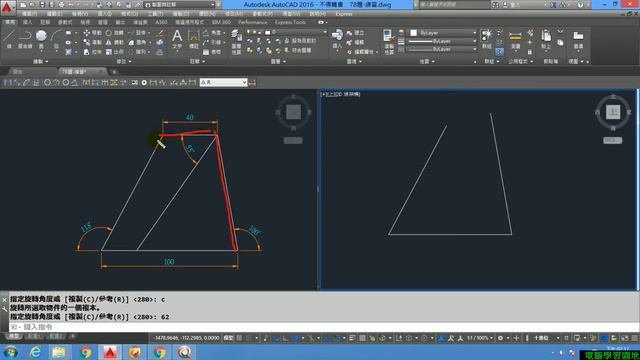
Task: Open Layer Properties manager
Action: (x=236, y=42)
